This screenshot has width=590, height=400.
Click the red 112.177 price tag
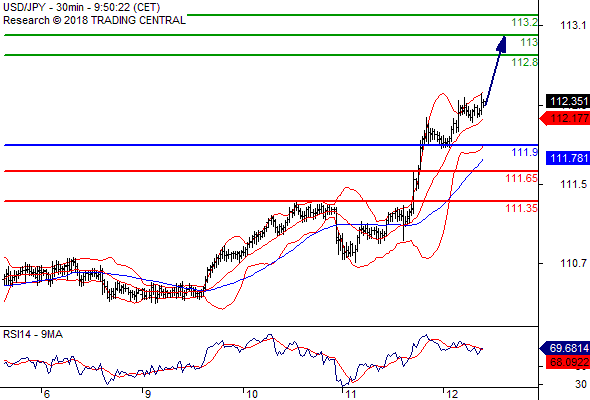tap(565, 119)
